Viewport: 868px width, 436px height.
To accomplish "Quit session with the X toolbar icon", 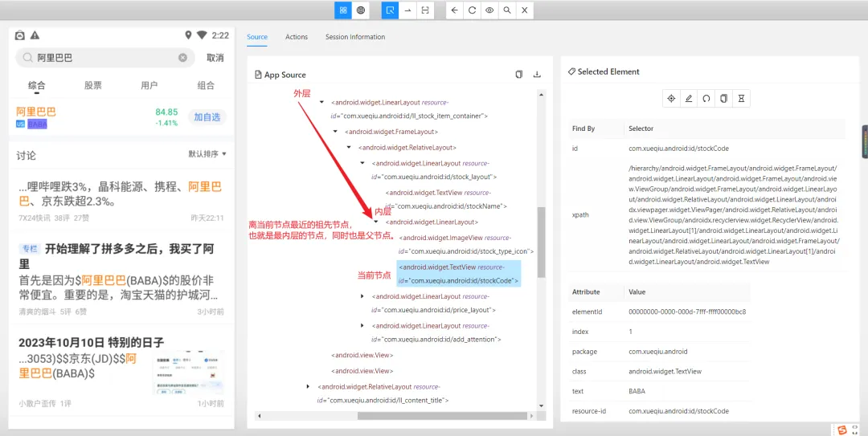I will (x=524, y=10).
